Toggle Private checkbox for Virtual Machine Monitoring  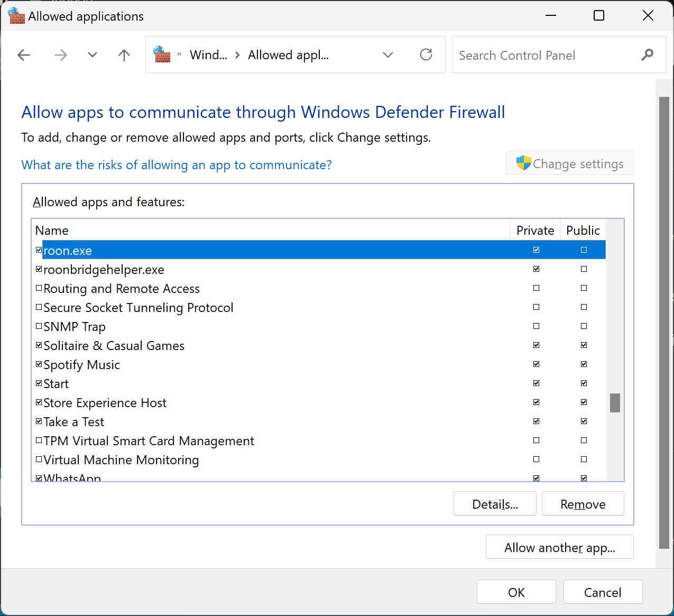coord(537,459)
